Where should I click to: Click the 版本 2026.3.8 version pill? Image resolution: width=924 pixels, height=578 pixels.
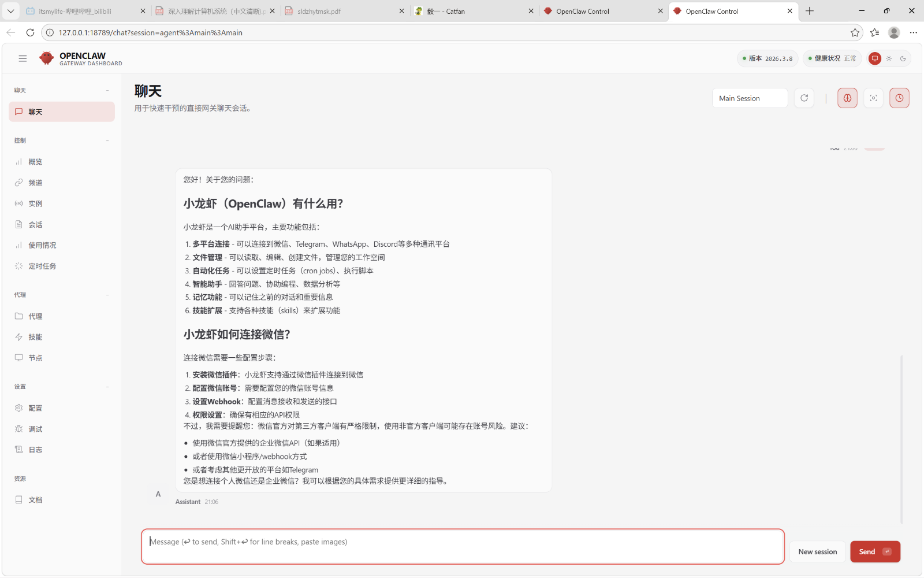(x=767, y=58)
